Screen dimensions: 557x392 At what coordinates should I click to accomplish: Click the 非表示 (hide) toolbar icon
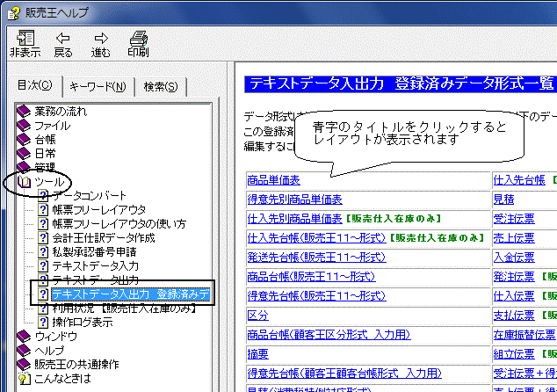tap(25, 38)
